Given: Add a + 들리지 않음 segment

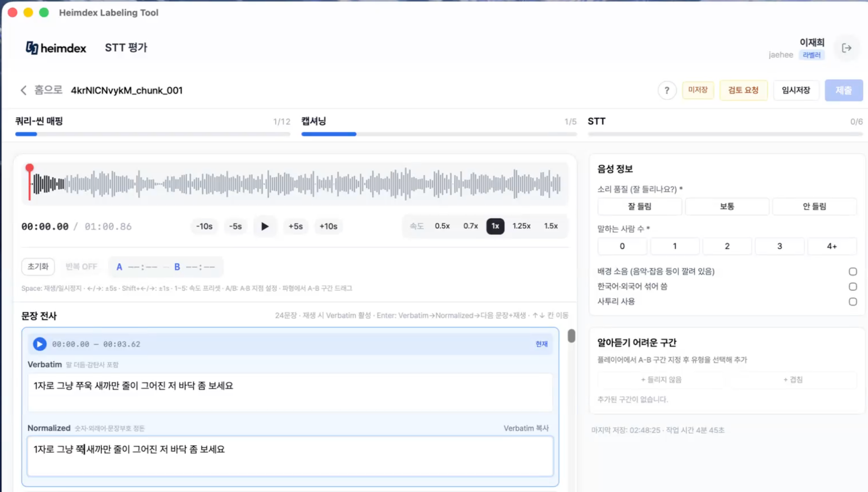Looking at the screenshot, I should [x=661, y=380].
